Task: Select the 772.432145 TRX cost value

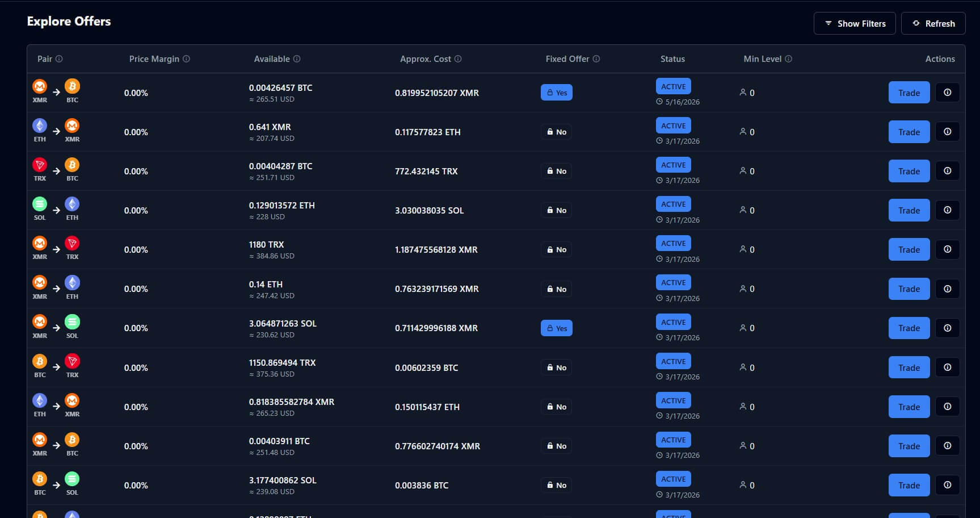Action: tap(426, 171)
